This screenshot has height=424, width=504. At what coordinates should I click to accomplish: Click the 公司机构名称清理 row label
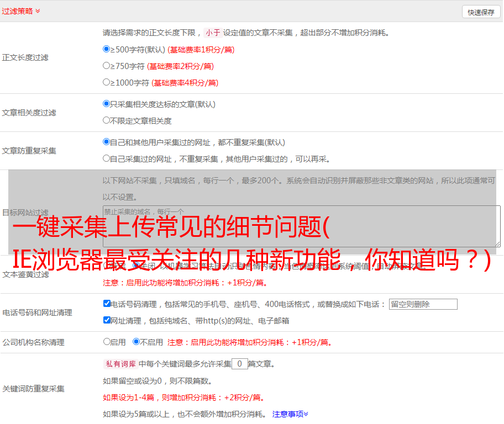pyautogui.click(x=33, y=342)
